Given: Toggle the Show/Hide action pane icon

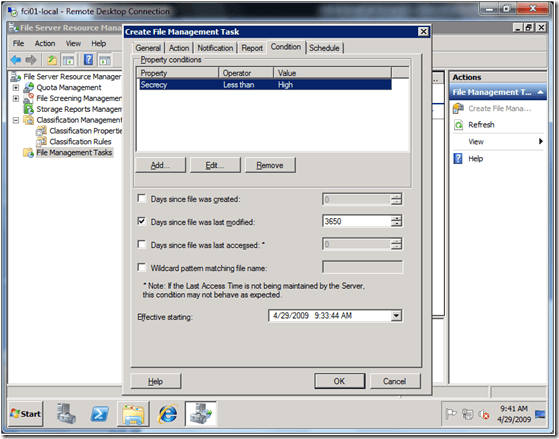Looking at the screenshot, I should click(105, 60).
